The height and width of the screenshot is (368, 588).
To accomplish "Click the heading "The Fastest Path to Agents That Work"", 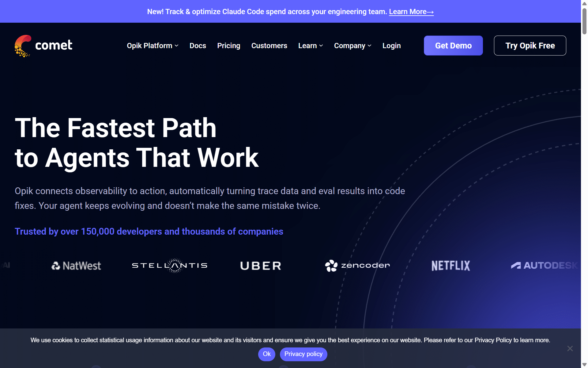I will click(137, 143).
